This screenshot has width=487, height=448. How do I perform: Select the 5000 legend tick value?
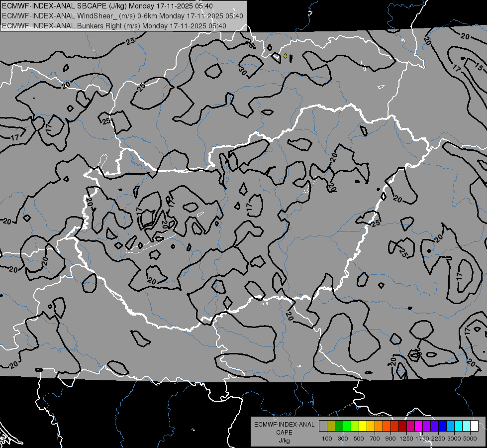click(470, 439)
